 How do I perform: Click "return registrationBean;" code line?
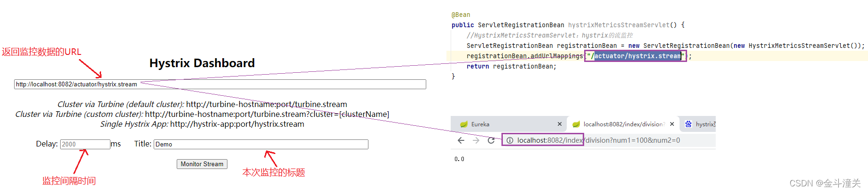pyautogui.click(x=511, y=66)
